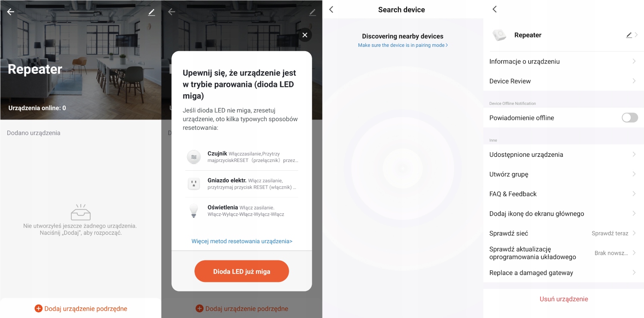Tap the pencil edit icon on Repeater banner

click(x=151, y=12)
